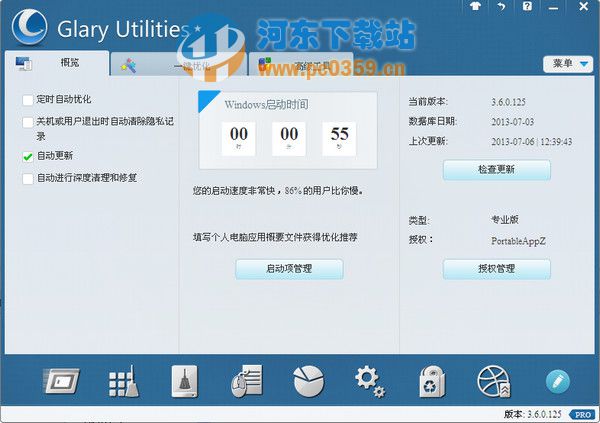Click the license name PortableAppZ
600x423 pixels.
pyautogui.click(x=518, y=241)
